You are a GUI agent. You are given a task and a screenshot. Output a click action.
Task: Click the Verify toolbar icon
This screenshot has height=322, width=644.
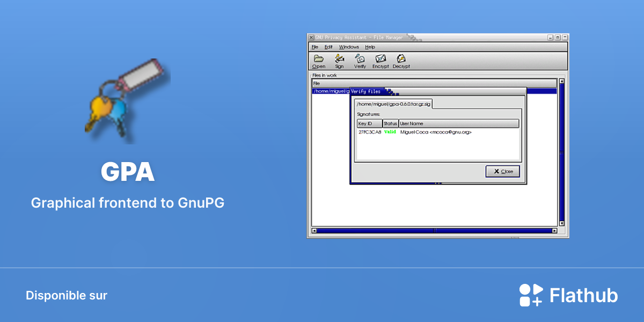[360, 61]
